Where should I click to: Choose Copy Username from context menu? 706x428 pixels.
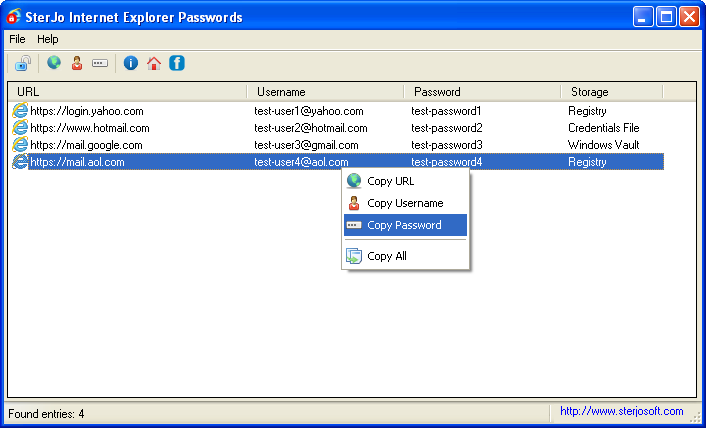[405, 203]
